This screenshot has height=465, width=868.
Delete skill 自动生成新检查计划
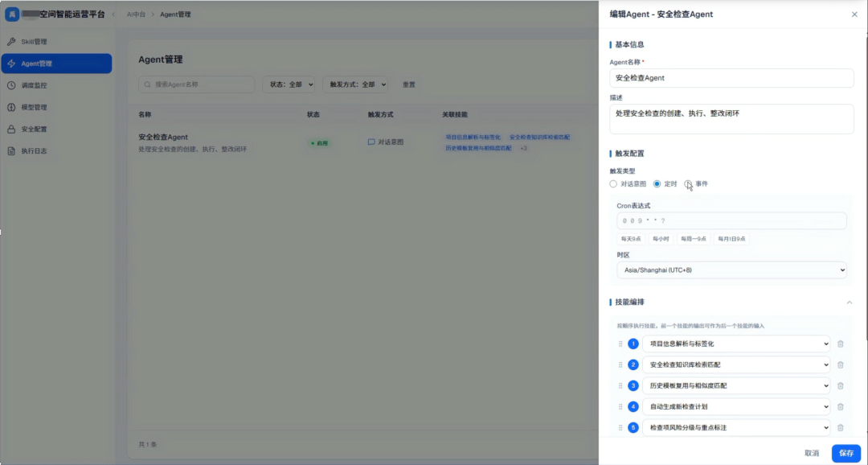pyautogui.click(x=841, y=407)
